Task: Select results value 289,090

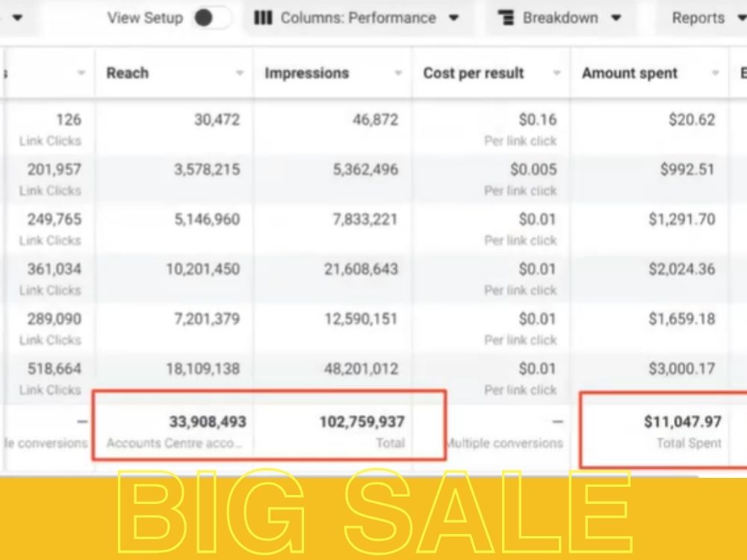Action: (x=55, y=319)
